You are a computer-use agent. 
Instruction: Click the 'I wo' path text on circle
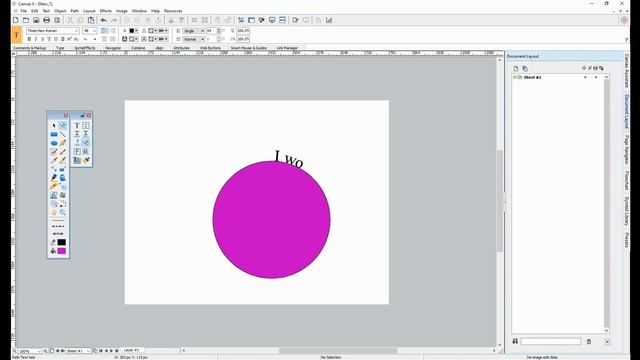point(289,159)
